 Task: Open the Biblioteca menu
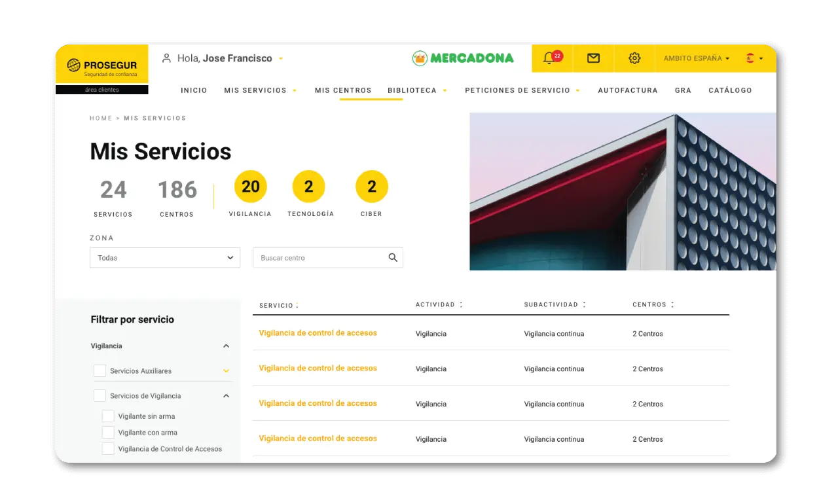tap(412, 90)
